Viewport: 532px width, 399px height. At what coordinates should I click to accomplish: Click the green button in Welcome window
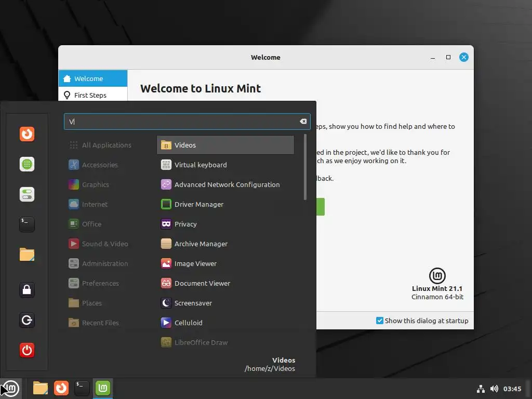coord(320,207)
